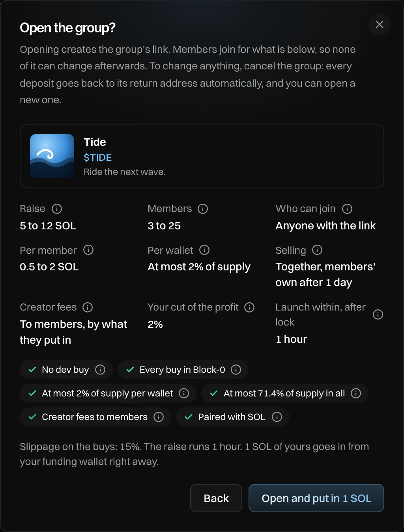This screenshot has height=532, width=404.
Task: Click the info icon beside Who can join
Action: 347,209
